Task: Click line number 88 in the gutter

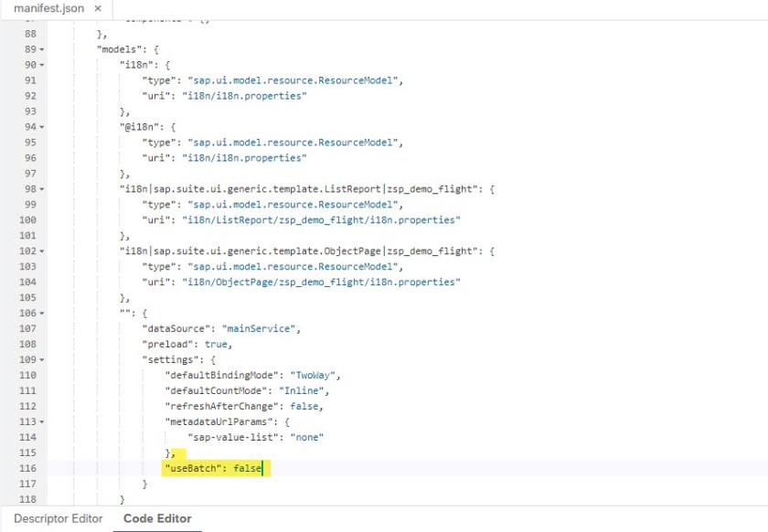Action: coord(30,33)
